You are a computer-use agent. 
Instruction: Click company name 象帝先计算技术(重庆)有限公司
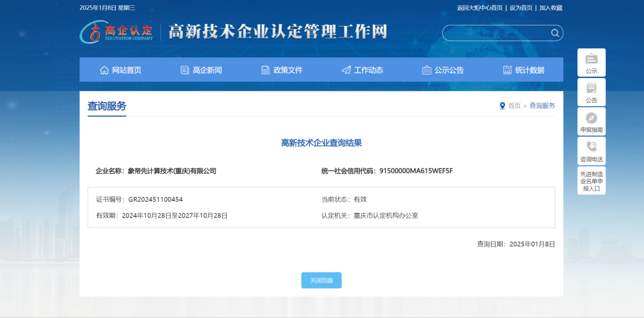pyautogui.click(x=172, y=171)
